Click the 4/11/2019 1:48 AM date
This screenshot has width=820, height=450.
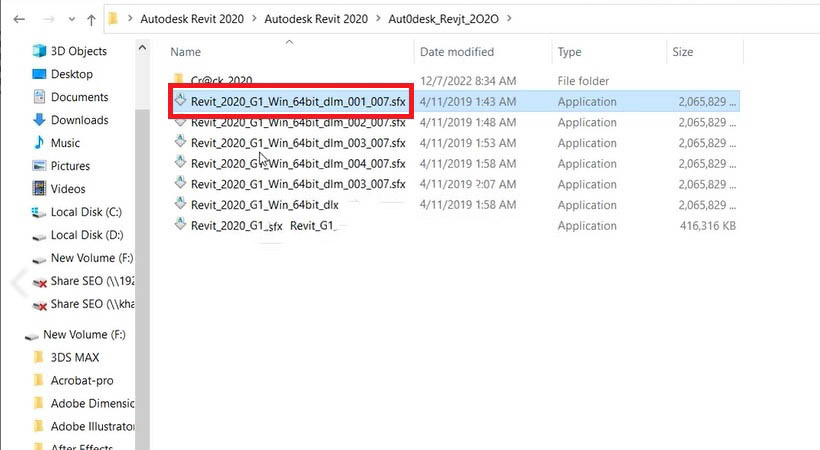pos(468,122)
